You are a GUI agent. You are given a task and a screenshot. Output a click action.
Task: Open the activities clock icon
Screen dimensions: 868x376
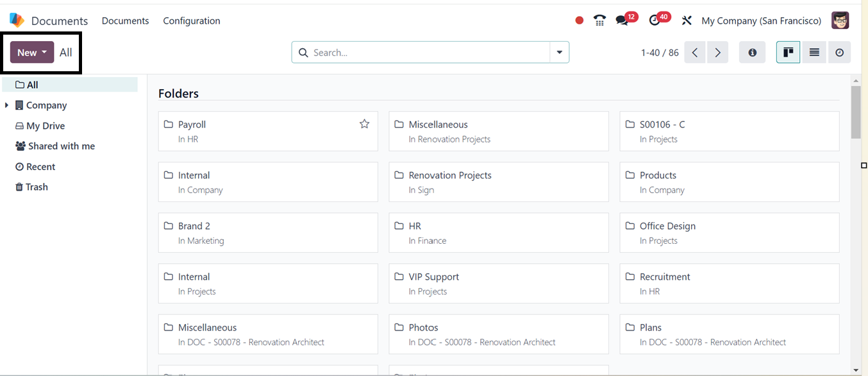654,21
